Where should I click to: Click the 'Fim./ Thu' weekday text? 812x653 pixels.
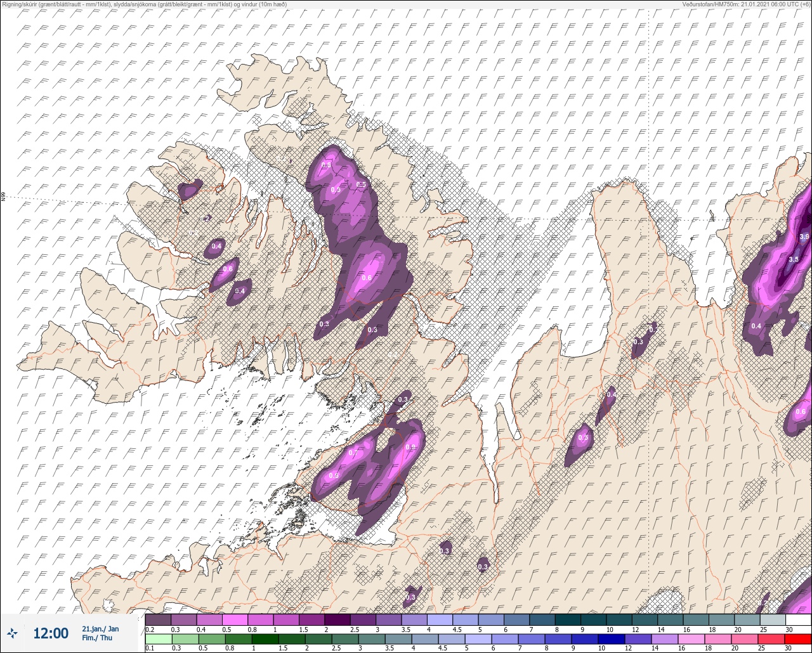[97, 638]
